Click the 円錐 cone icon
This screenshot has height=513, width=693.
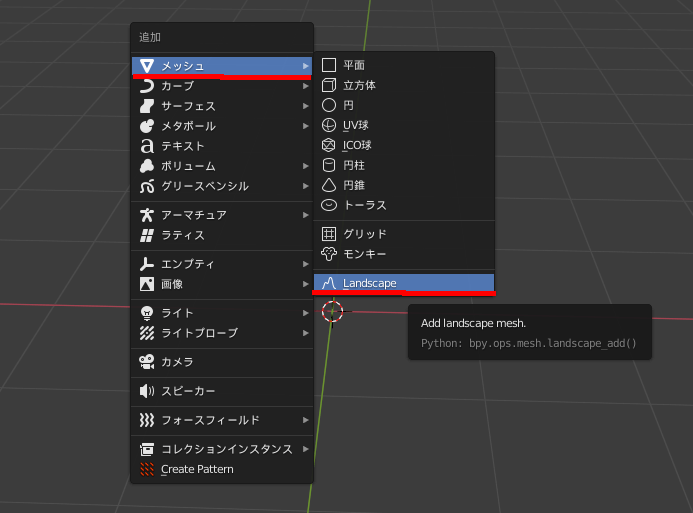(329, 185)
